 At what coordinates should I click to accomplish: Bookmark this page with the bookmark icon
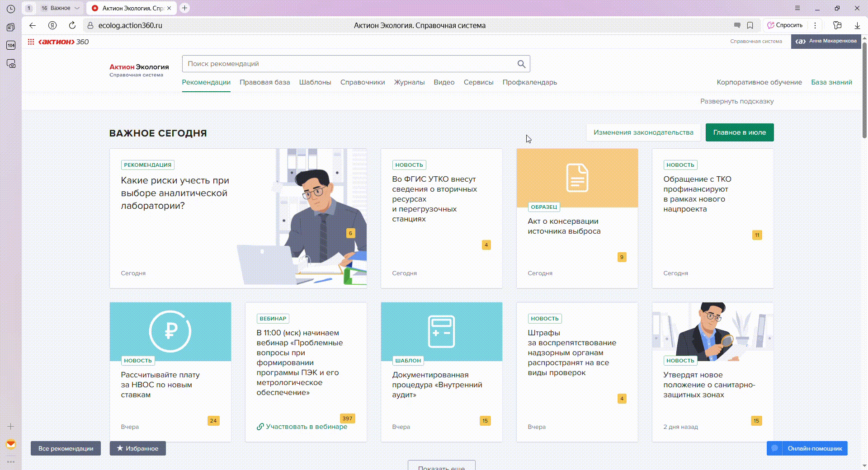click(750, 25)
